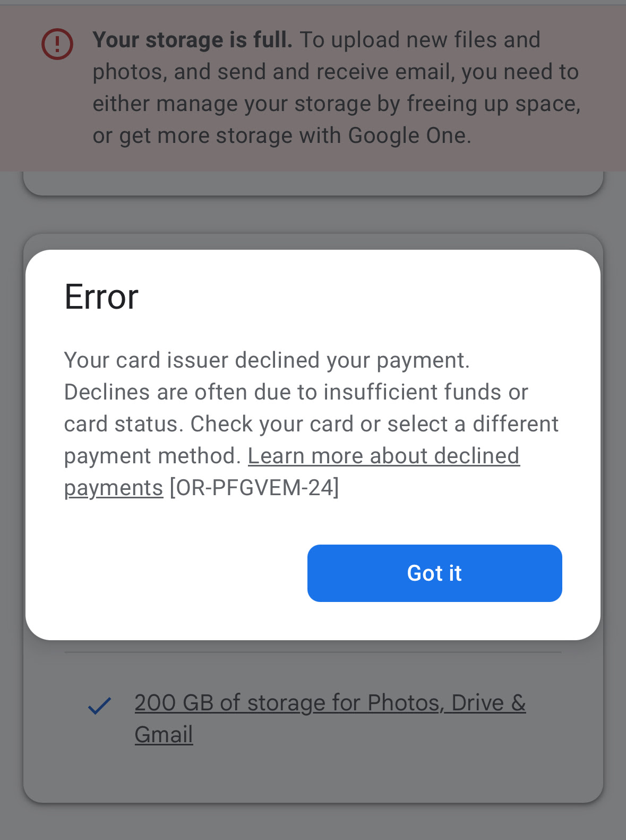626x840 pixels.
Task: Open Learn more about declined payments link
Action: tap(291, 471)
